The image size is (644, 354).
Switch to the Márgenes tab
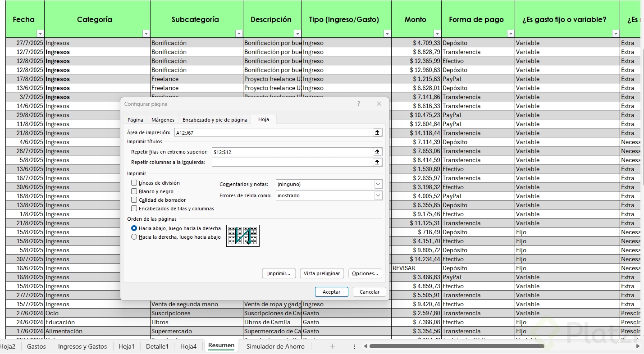[x=163, y=120]
